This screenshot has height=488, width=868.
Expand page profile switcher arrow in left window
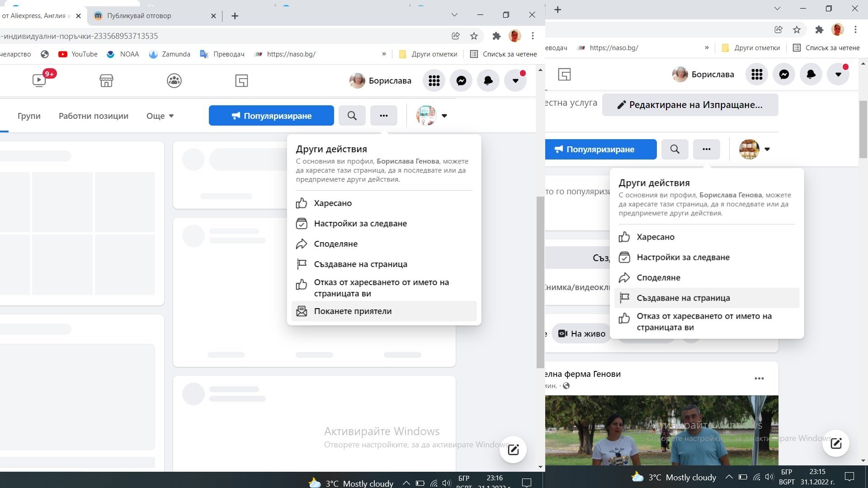point(444,116)
